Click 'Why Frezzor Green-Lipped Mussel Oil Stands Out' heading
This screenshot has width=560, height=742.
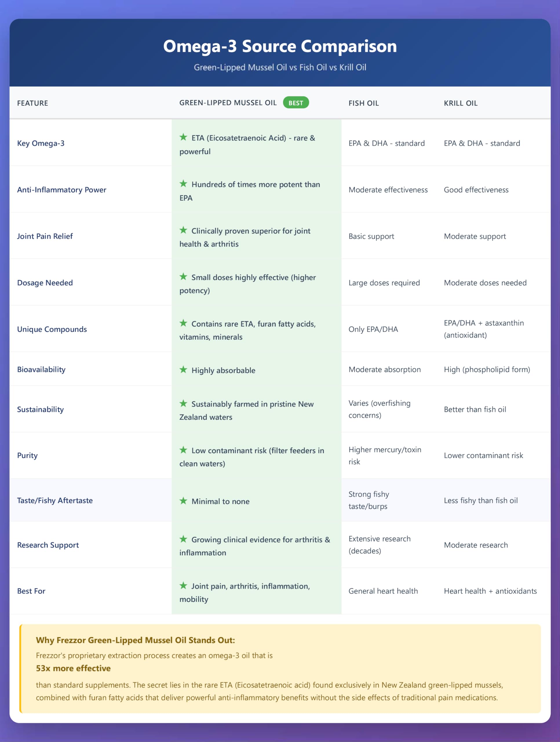click(x=136, y=640)
